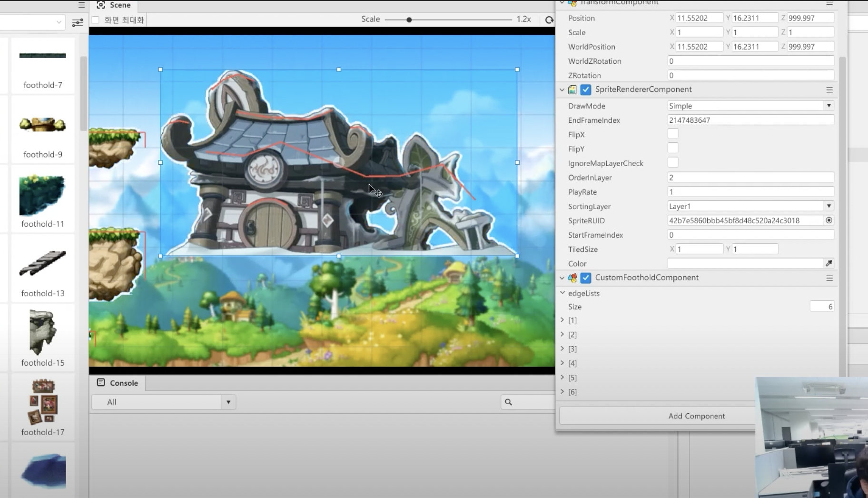The image size is (868, 498).
Task: Expand edgeLists element [5]
Action: click(562, 377)
